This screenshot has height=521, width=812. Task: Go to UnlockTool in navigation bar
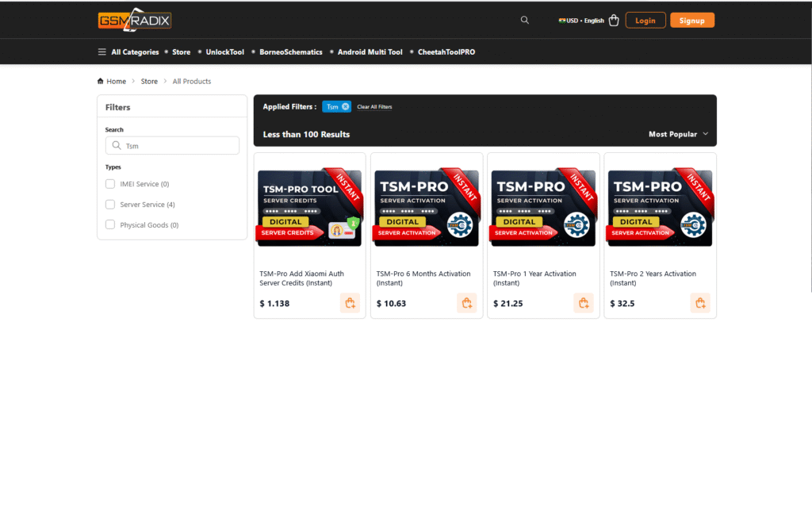(x=225, y=52)
